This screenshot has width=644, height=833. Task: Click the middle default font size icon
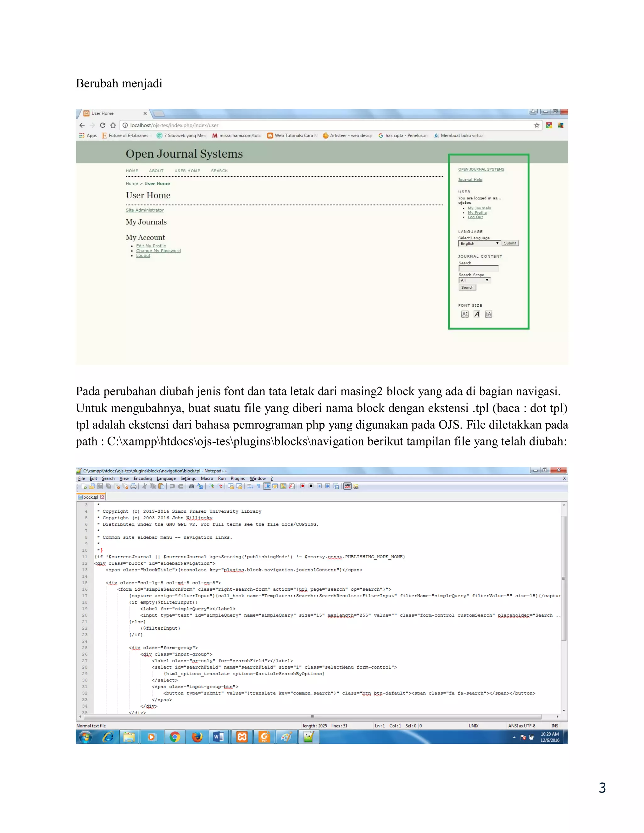pos(476,314)
